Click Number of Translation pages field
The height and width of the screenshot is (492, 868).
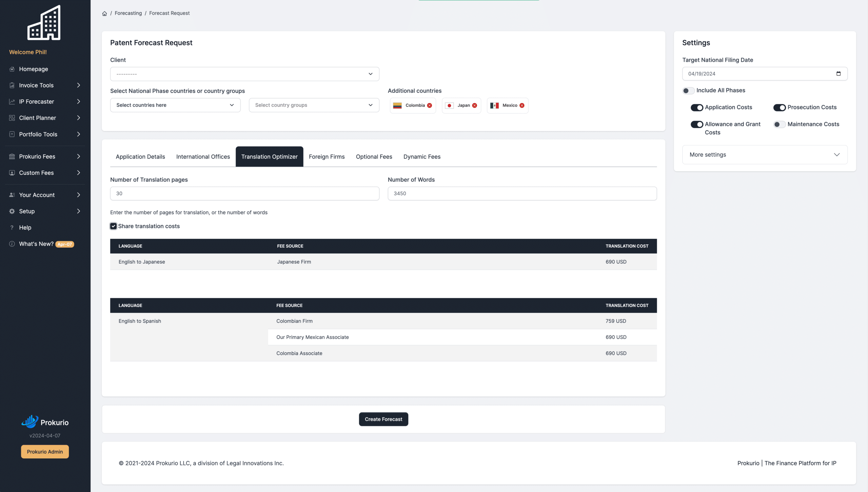pos(245,194)
